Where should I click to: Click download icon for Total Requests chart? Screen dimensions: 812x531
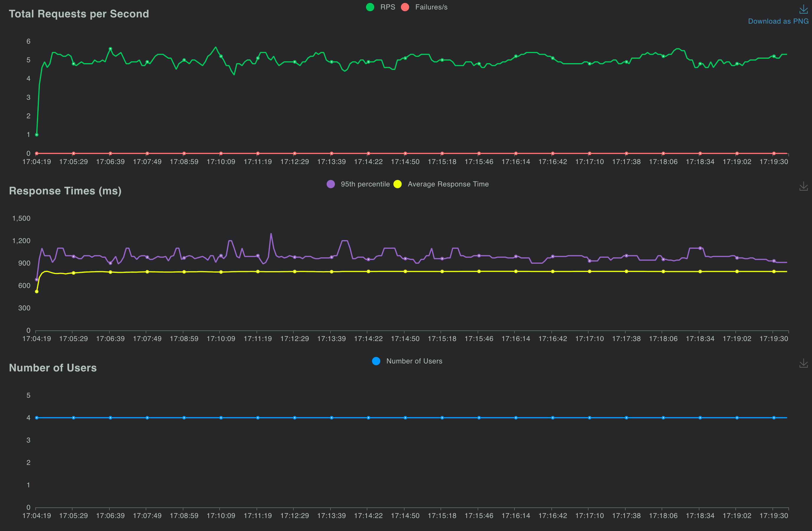pyautogui.click(x=803, y=9)
